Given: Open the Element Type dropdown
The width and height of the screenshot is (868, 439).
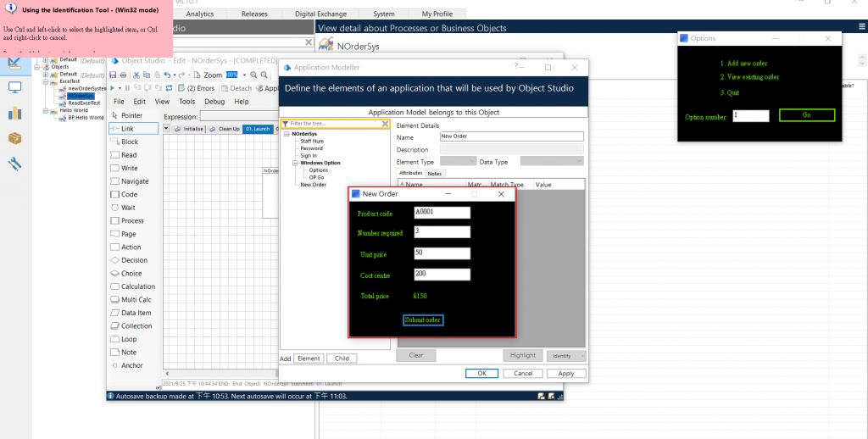Looking at the screenshot, I should coord(458,161).
